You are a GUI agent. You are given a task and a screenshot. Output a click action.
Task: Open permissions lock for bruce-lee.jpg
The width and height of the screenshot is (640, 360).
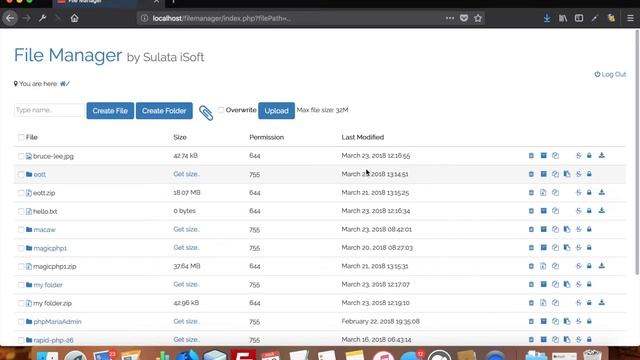(589, 156)
